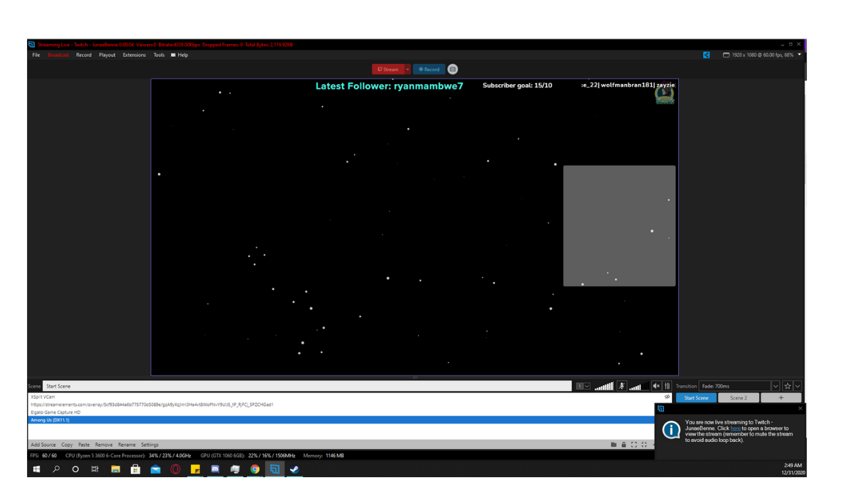Click the info icon in the notification popup

pyautogui.click(x=671, y=430)
